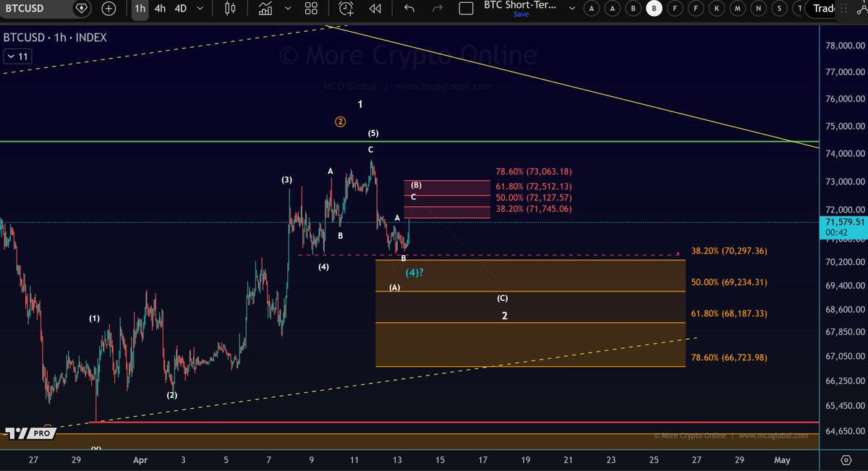
Task: Click the (B) label in red fib zone
Action: [416, 185]
